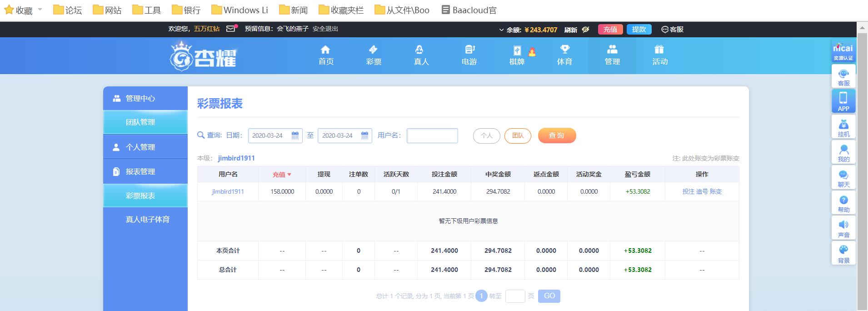Click the mail envelope icon in top bar
868x311 pixels.
point(231,29)
